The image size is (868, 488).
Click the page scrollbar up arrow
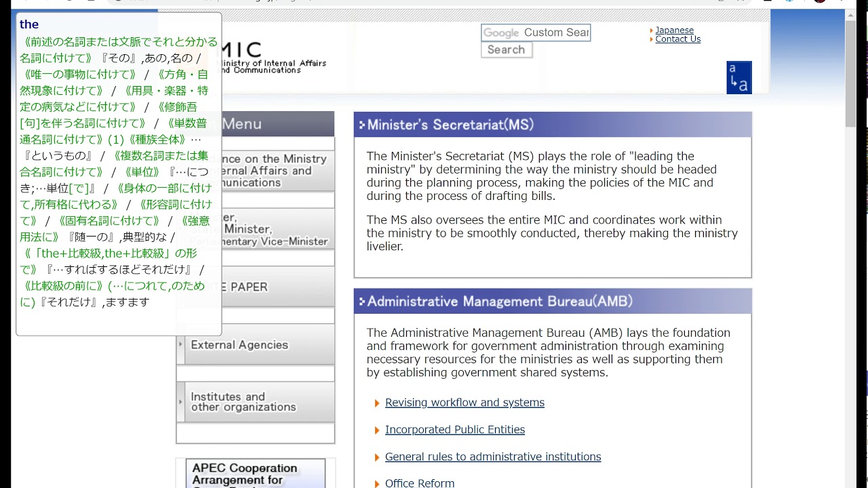coord(850,15)
